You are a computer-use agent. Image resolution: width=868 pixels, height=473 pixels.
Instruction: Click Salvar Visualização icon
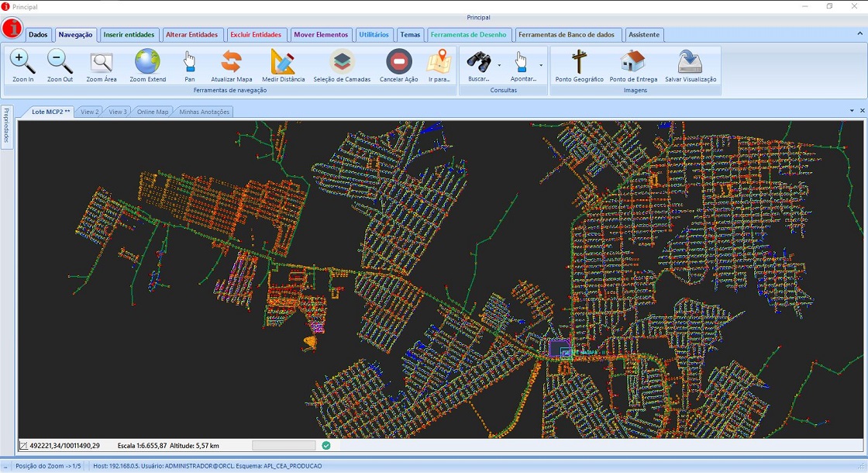pyautogui.click(x=690, y=62)
